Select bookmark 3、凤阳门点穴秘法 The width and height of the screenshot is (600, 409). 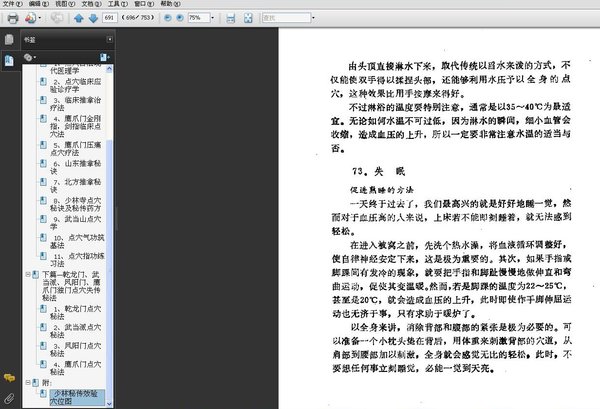(75, 349)
